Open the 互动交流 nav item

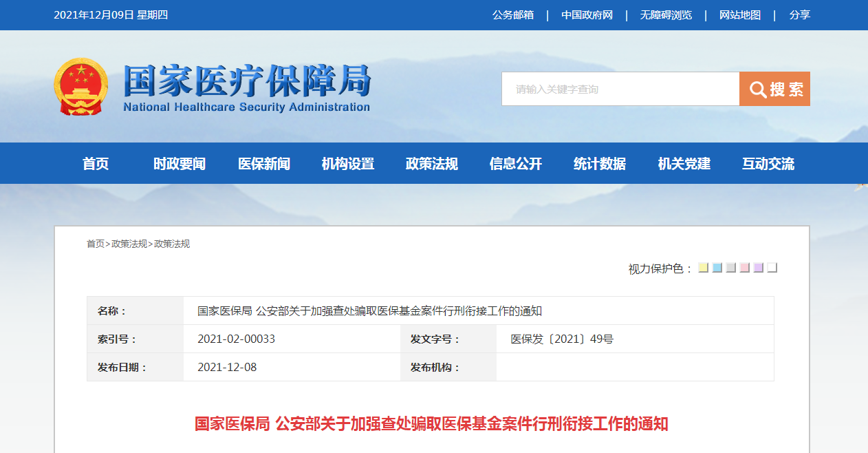tap(768, 163)
